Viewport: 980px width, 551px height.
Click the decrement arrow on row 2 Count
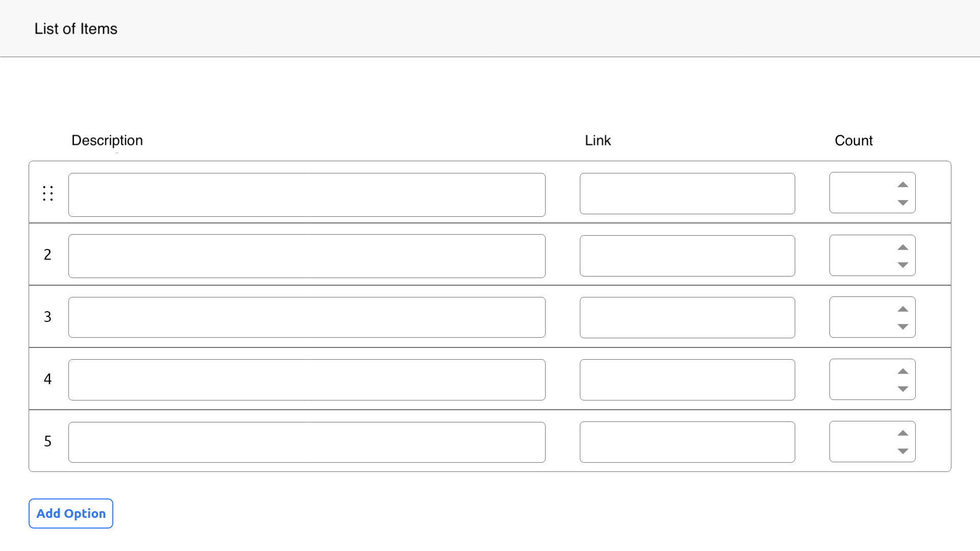coord(903,264)
